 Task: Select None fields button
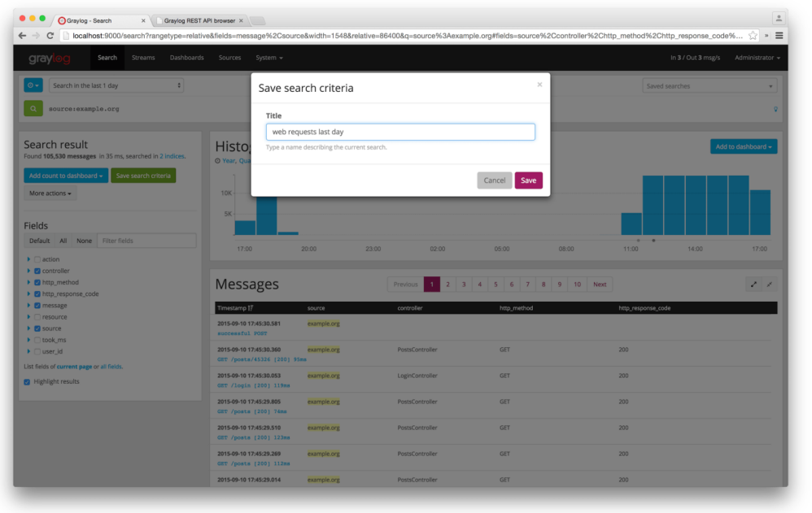point(84,241)
